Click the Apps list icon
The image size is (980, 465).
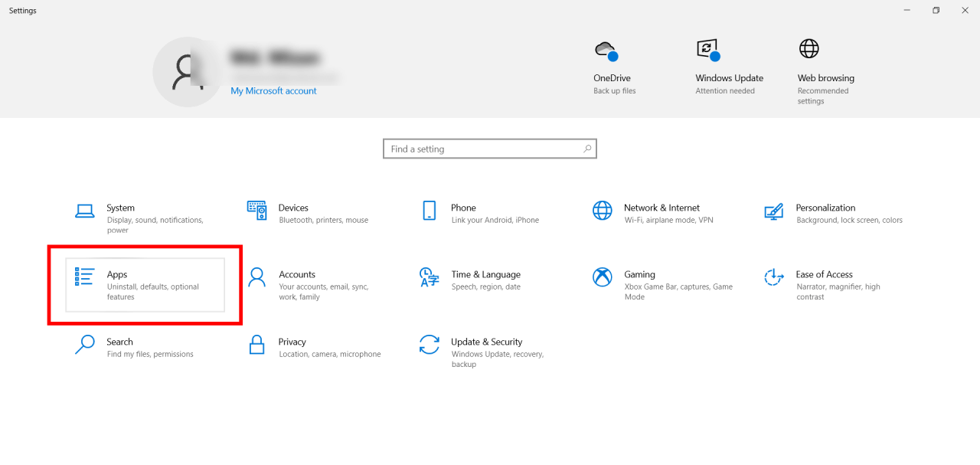[84, 277]
